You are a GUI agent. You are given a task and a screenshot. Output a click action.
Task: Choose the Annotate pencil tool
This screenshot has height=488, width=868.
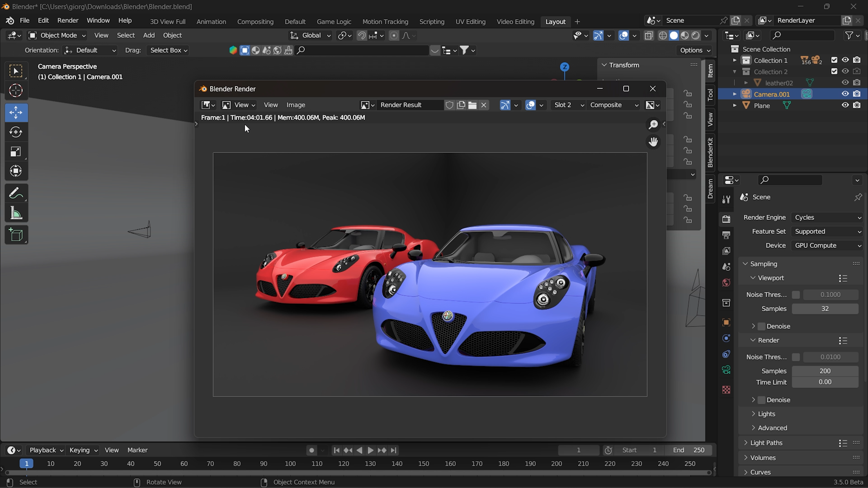coord(16,193)
